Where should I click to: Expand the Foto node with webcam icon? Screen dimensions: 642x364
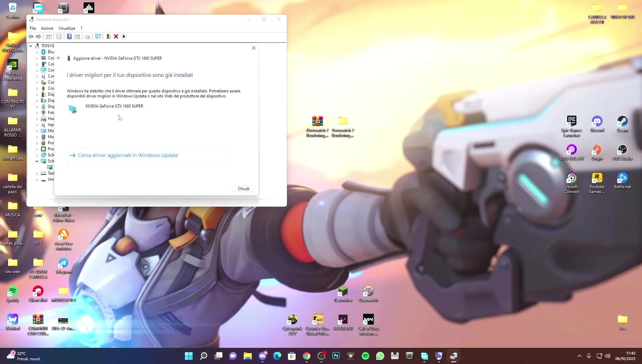point(37,113)
